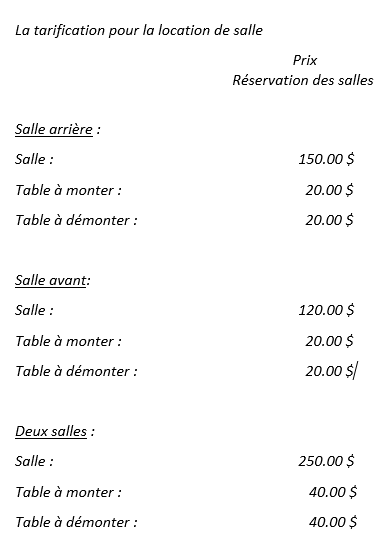Click the underlined 'Deux salles' heading
This screenshot has width=390, height=552.
(x=51, y=432)
